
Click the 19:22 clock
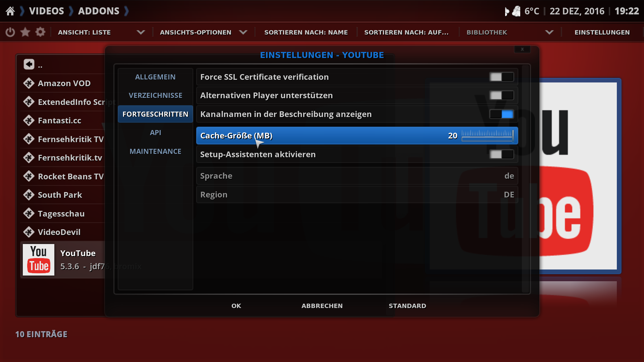point(627,11)
